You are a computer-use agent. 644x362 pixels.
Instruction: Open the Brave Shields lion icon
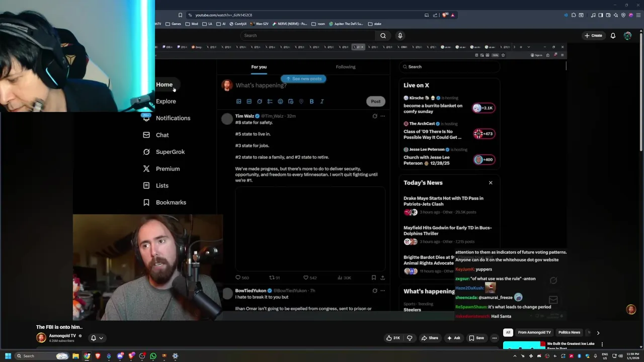[x=445, y=15]
